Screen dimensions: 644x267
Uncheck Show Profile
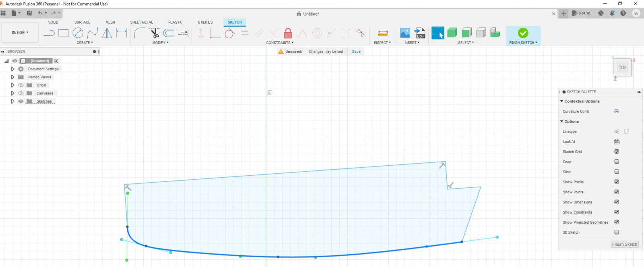click(x=617, y=182)
